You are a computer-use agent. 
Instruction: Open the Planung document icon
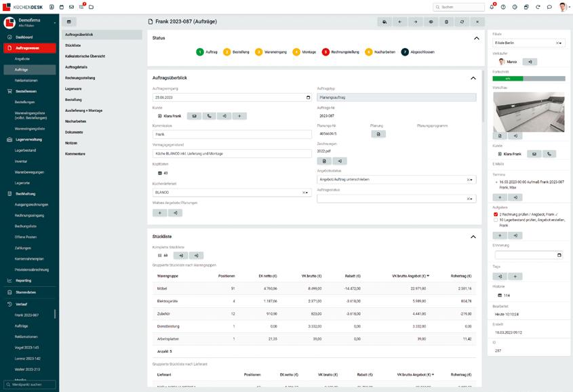[378, 134]
